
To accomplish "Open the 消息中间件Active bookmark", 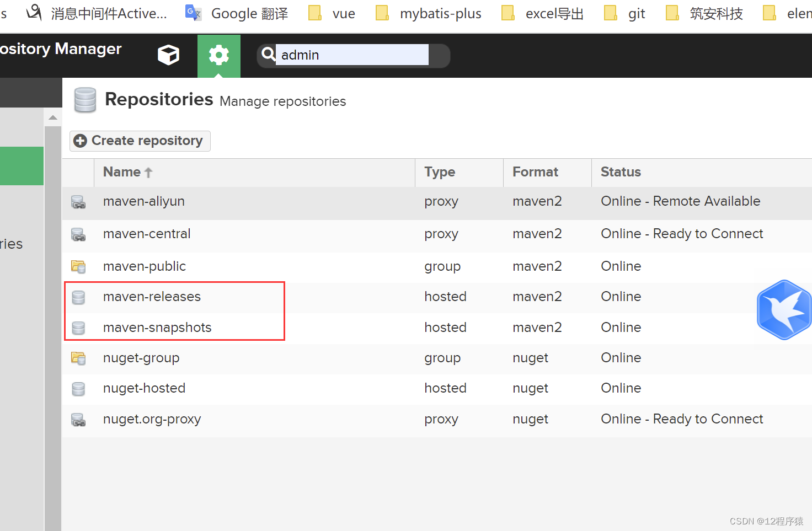I will click(97, 13).
